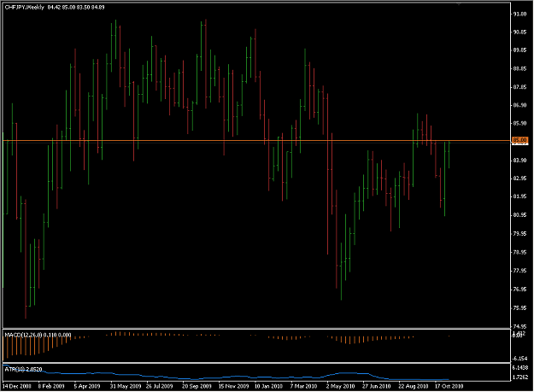
Task: Click the 88.85 price axis label
Action: (520, 68)
